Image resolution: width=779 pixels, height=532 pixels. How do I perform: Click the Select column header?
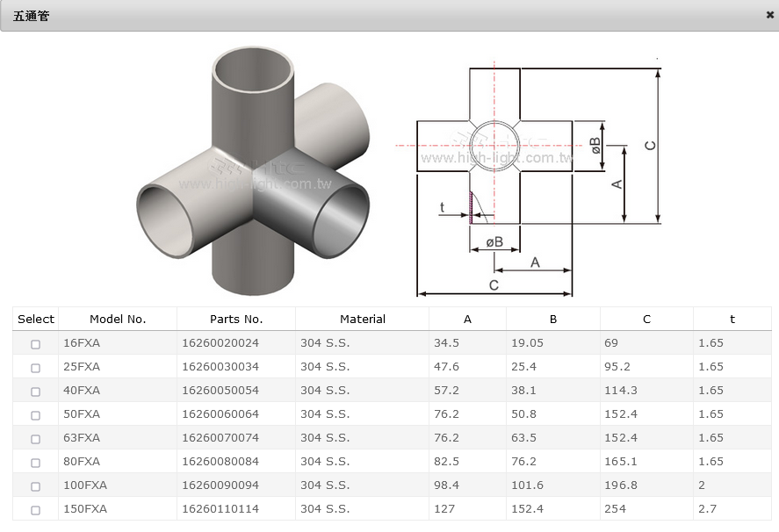[36, 320]
